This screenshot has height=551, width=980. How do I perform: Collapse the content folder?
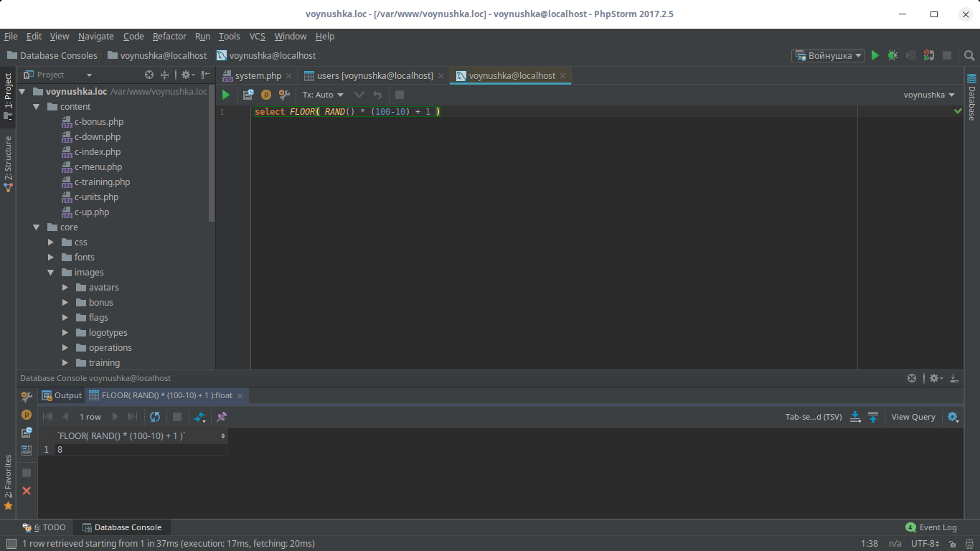37,107
